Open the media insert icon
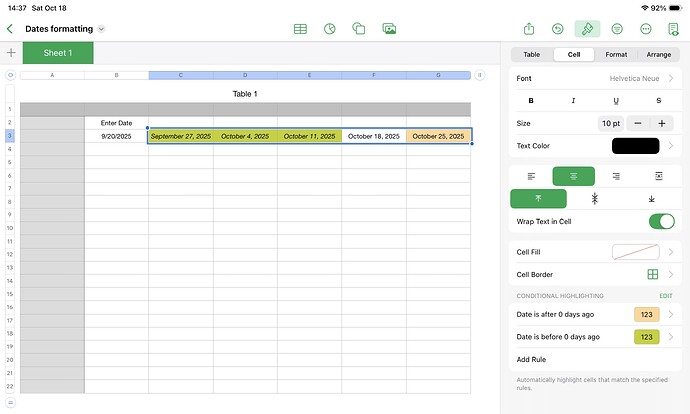 pos(389,29)
